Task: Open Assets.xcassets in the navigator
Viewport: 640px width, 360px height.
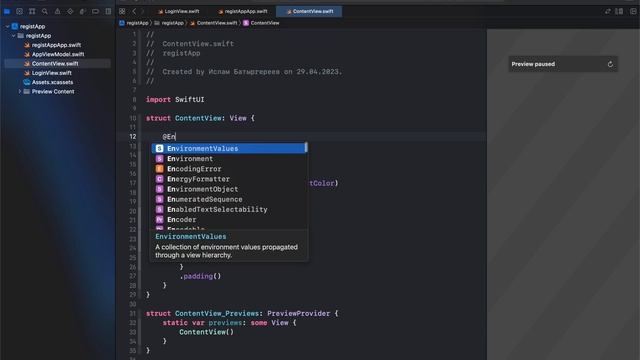Action: coord(52,82)
